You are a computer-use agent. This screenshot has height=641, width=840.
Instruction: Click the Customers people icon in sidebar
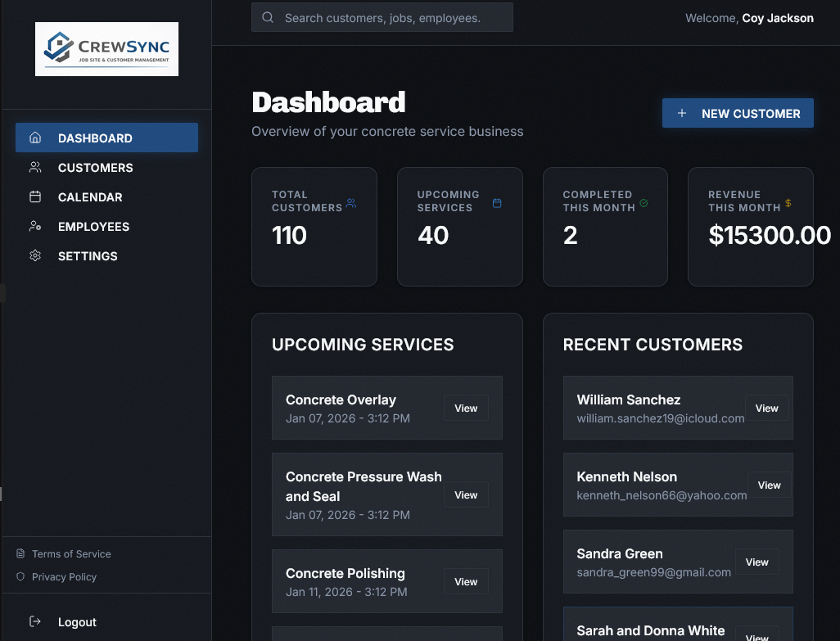coord(35,167)
